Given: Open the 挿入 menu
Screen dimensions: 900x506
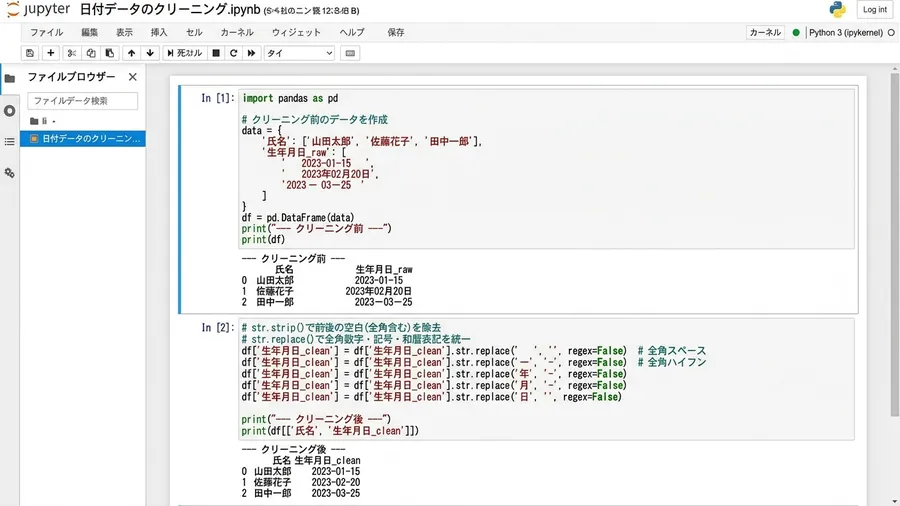Looking at the screenshot, I should (159, 32).
